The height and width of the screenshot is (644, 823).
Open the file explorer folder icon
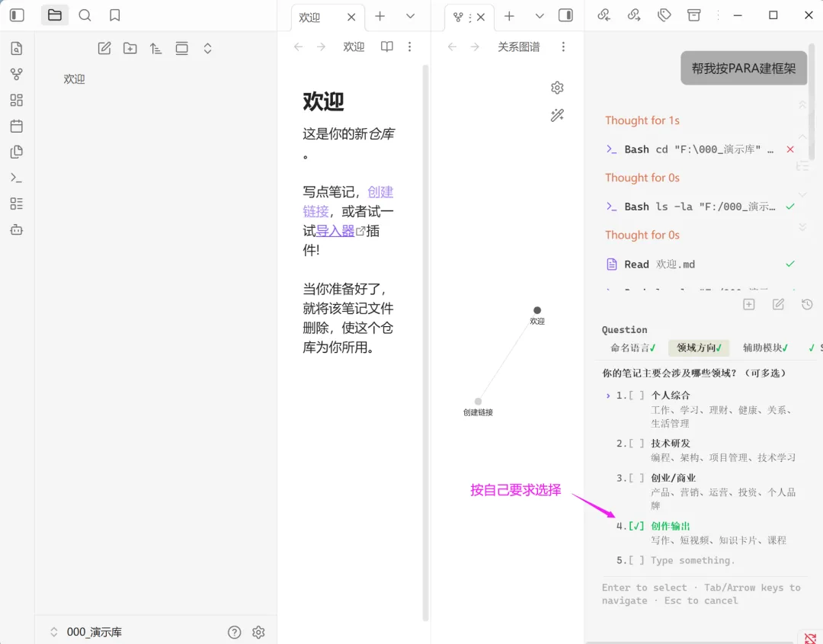55,15
